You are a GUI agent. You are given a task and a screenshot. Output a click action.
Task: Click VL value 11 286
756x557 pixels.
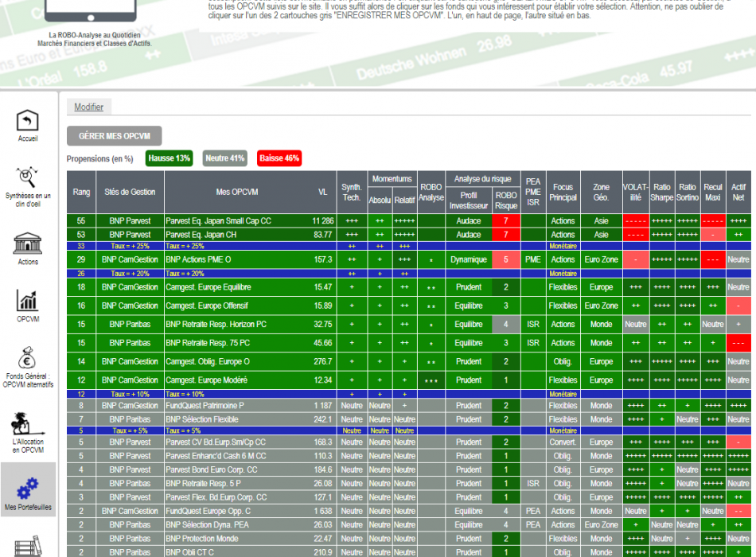point(322,221)
